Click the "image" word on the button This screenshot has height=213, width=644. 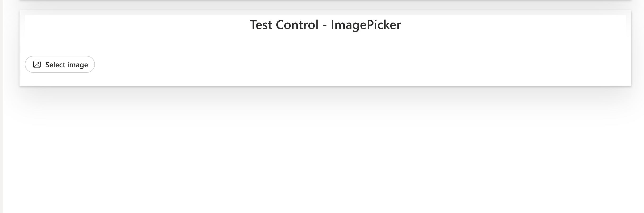(x=78, y=65)
